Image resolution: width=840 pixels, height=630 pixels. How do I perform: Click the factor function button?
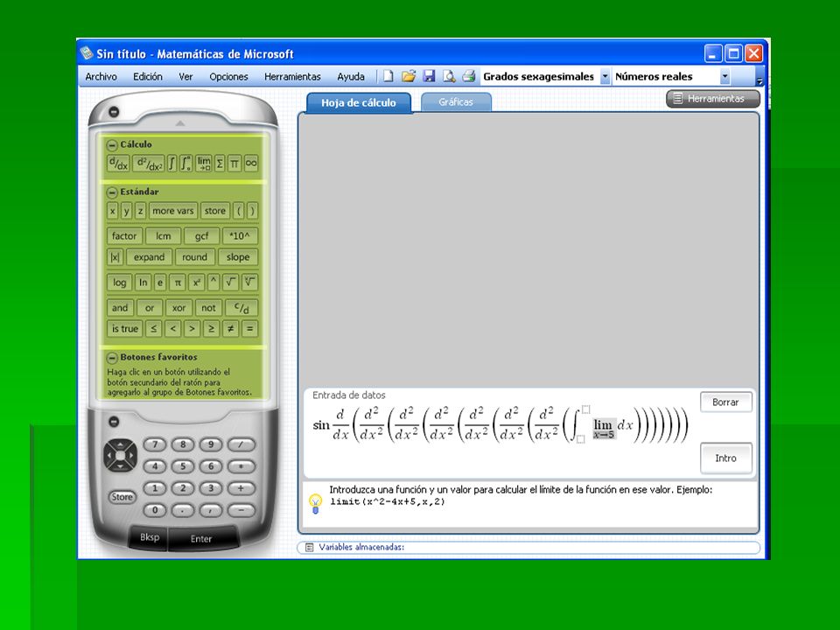click(124, 236)
